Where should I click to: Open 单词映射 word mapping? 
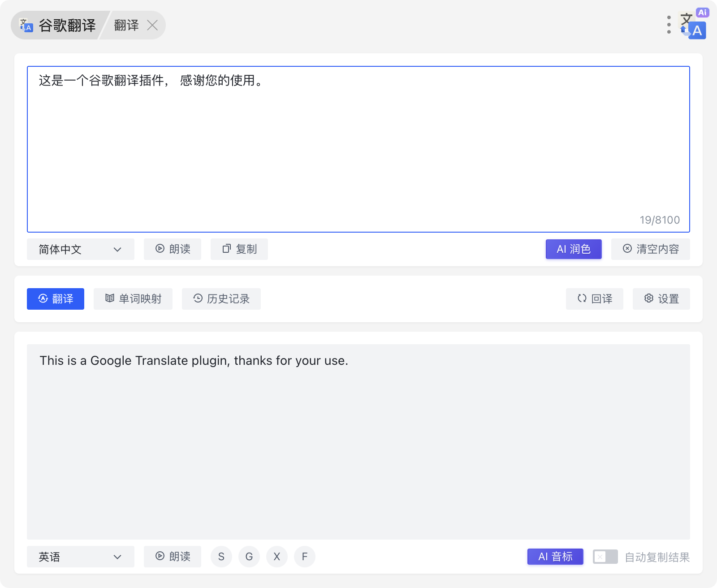coord(133,299)
